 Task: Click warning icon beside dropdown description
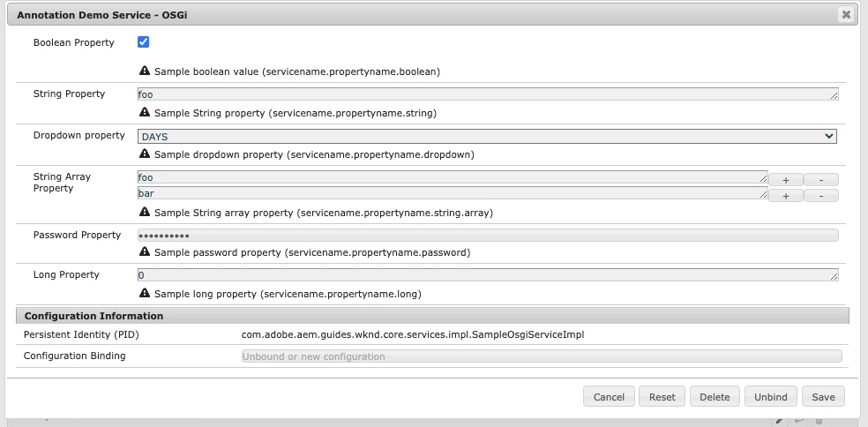[x=145, y=154]
